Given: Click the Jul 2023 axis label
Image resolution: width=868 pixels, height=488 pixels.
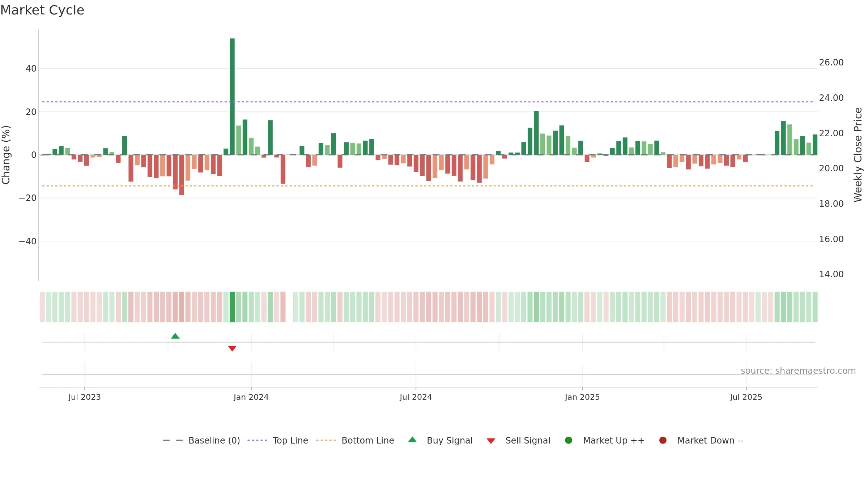Looking at the screenshot, I should [85, 397].
